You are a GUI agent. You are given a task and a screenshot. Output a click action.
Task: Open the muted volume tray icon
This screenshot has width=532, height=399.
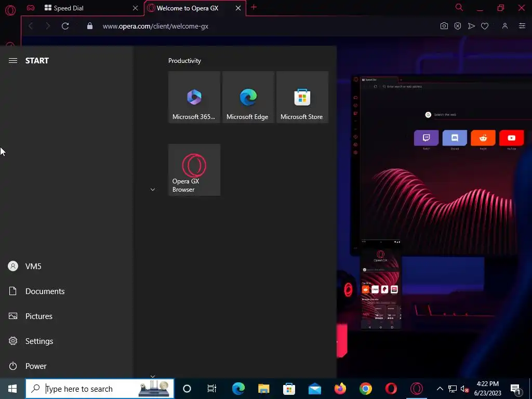tap(464, 389)
